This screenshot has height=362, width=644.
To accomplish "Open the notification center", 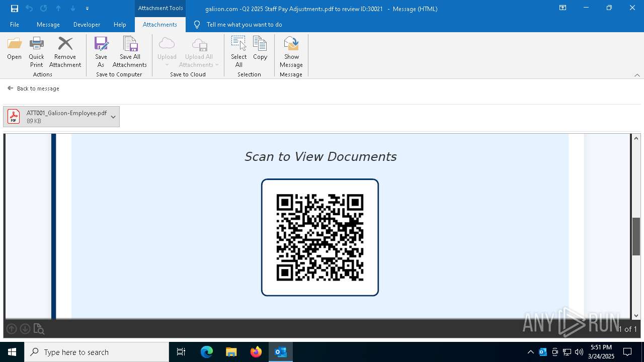I will 627,352.
